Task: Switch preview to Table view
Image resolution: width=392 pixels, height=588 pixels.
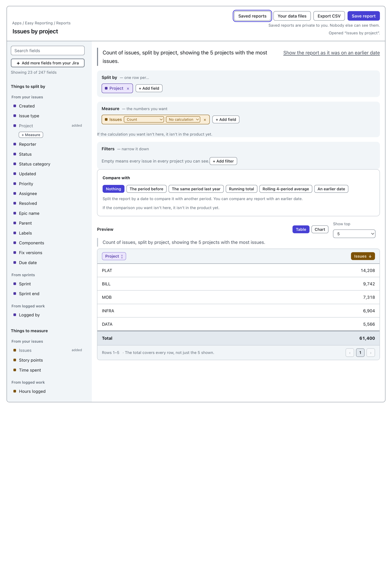Action: (x=301, y=229)
